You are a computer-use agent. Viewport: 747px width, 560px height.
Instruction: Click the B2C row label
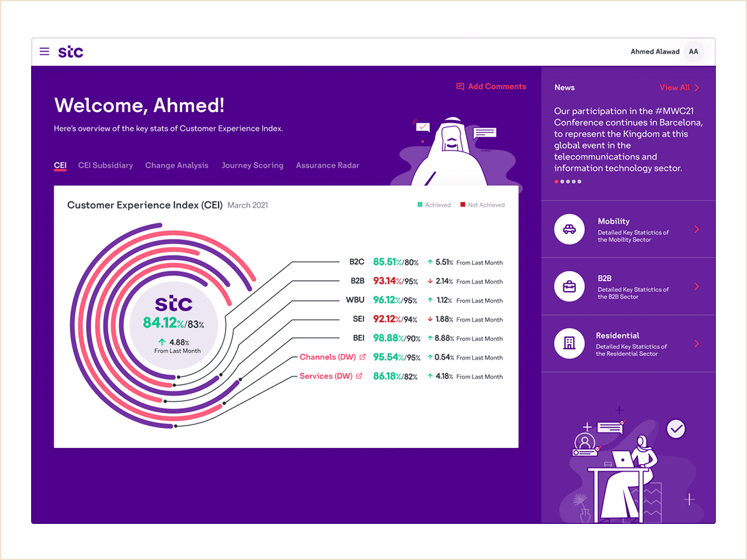pyautogui.click(x=357, y=262)
